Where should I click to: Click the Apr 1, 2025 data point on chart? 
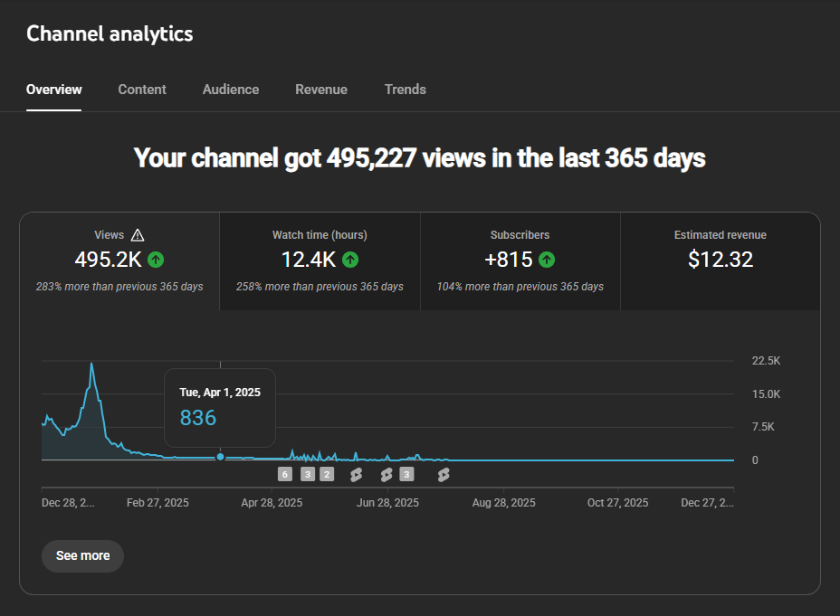pos(220,457)
